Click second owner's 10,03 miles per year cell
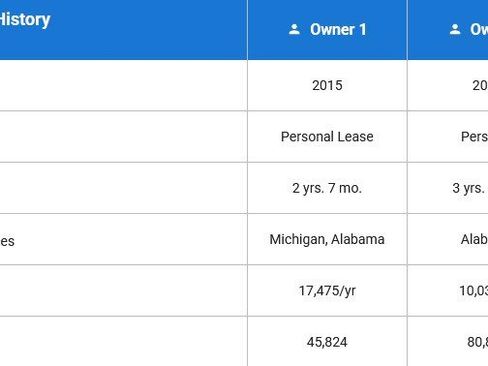This screenshot has height=366, width=488. click(474, 291)
